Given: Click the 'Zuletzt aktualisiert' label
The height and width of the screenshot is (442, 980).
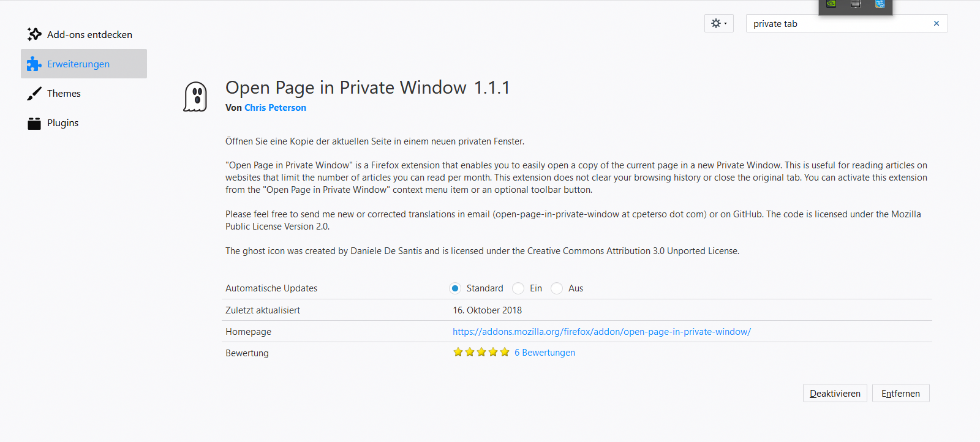Looking at the screenshot, I should (x=263, y=310).
